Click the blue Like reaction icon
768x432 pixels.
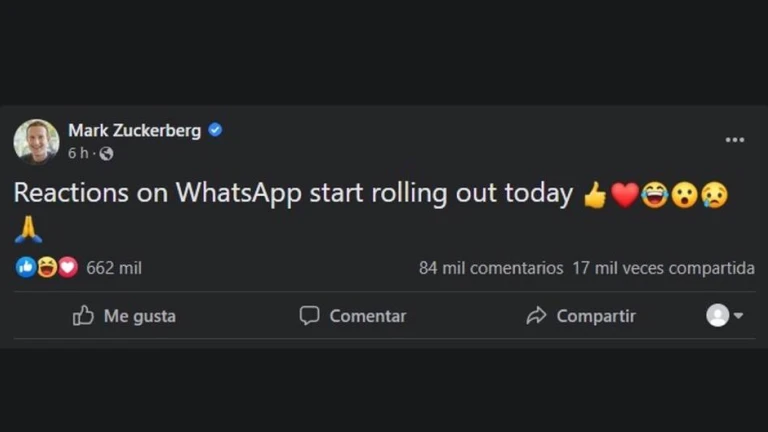[26, 268]
